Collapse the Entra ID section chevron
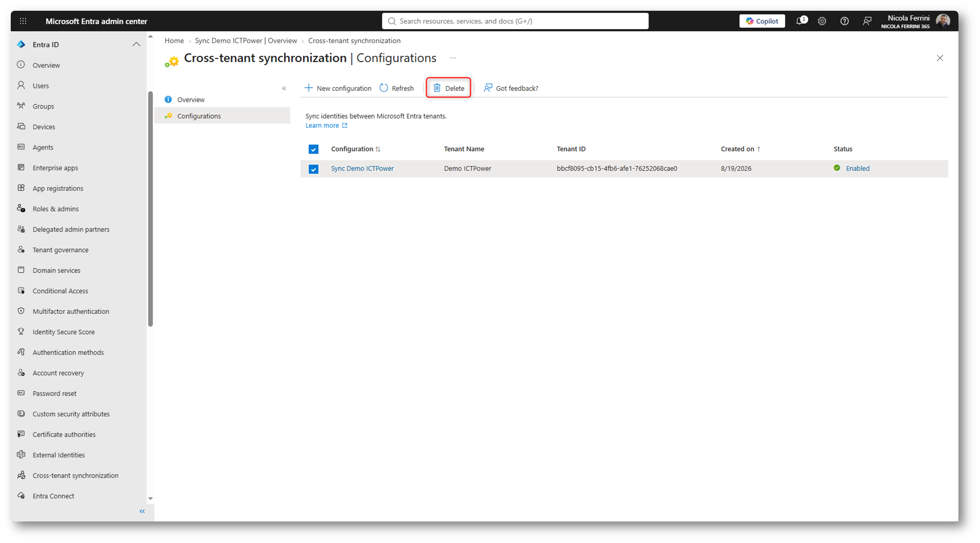Image resolution: width=980 pixels, height=543 pixels. [136, 45]
